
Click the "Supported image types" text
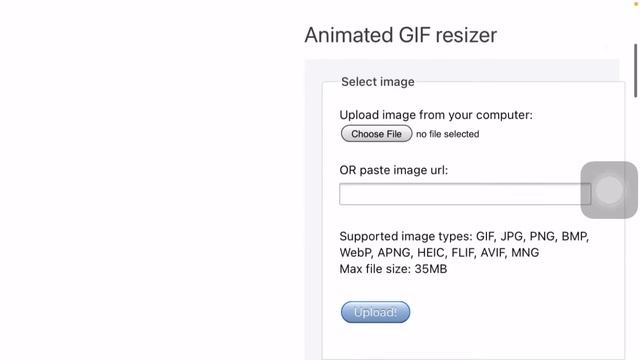click(x=406, y=236)
